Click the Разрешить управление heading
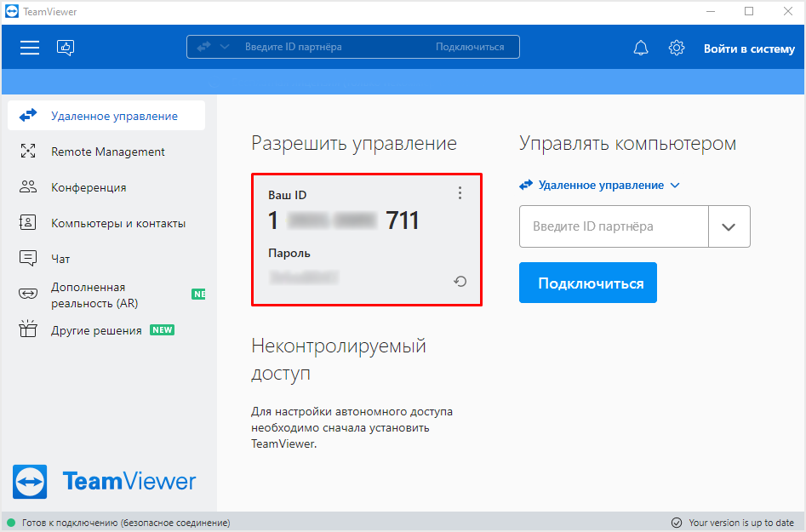This screenshot has width=806, height=532. tap(354, 143)
